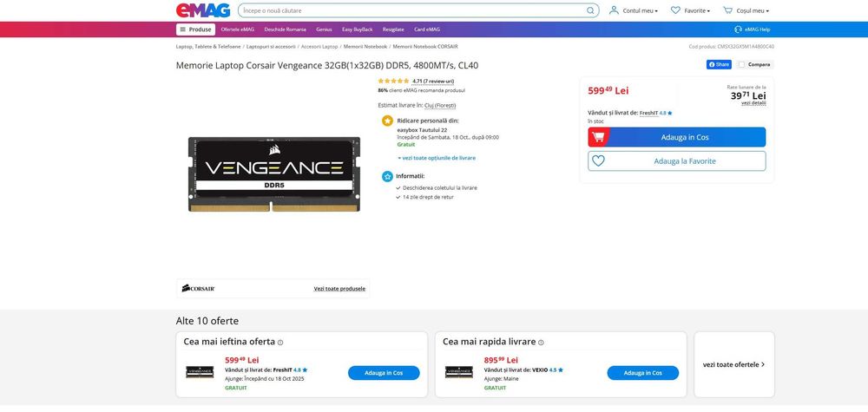Viewport: 868px width, 412px height.
Task: Open the FreshIT seller link in price box
Action: tap(648, 113)
